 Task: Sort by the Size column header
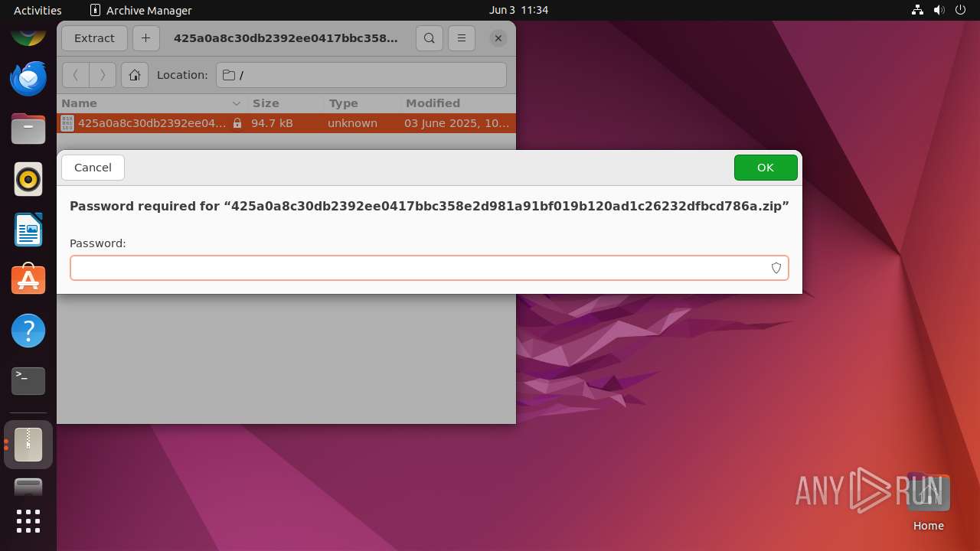tap(286, 103)
